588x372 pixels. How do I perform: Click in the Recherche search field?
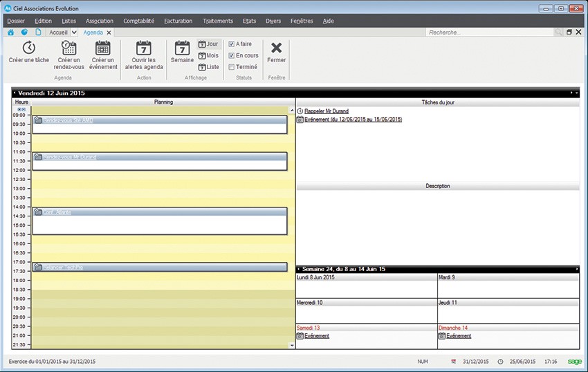488,32
